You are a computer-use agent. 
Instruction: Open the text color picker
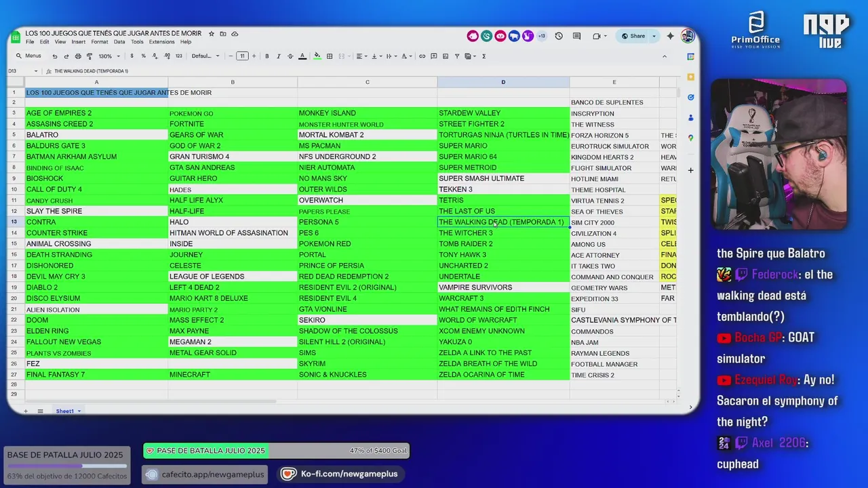point(302,56)
